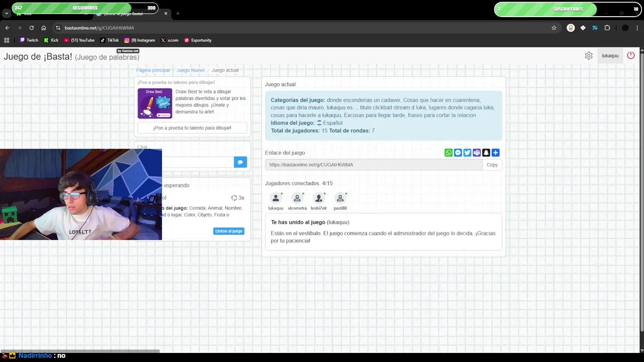This screenshot has height=362, width=644.
Task: Open the 7TV extension icon
Action: [x=595, y=28]
